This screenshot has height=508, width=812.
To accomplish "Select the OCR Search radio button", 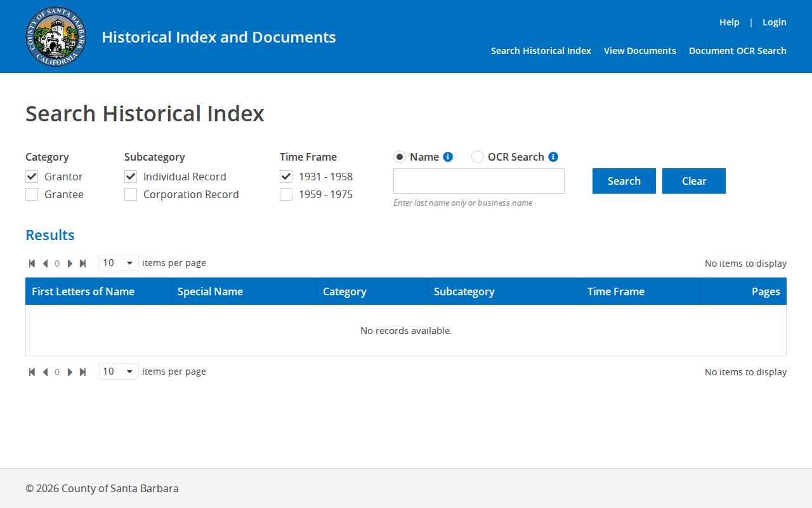I will coord(478,157).
